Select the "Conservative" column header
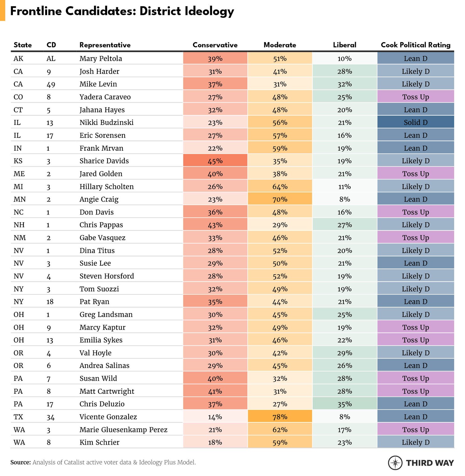The height and width of the screenshot is (476, 465). (x=215, y=45)
